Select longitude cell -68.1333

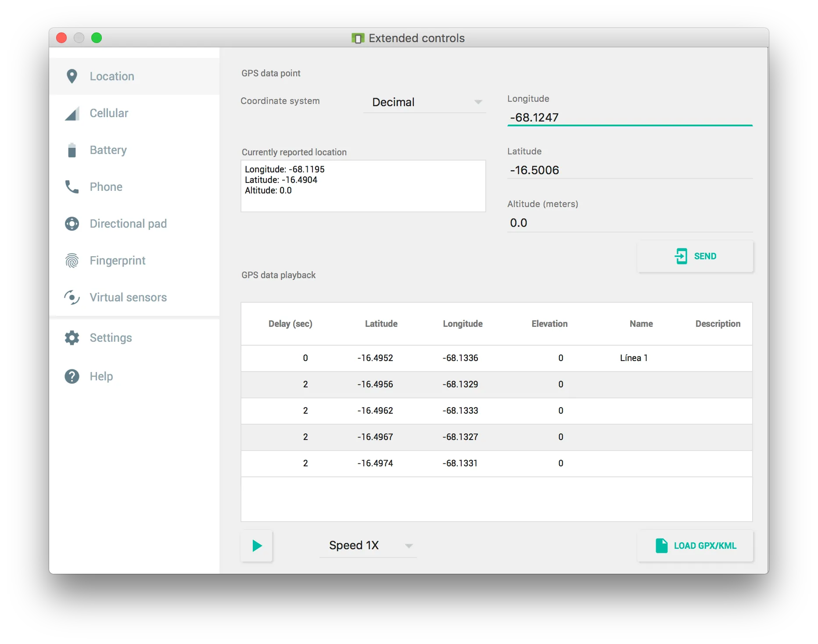[460, 411]
